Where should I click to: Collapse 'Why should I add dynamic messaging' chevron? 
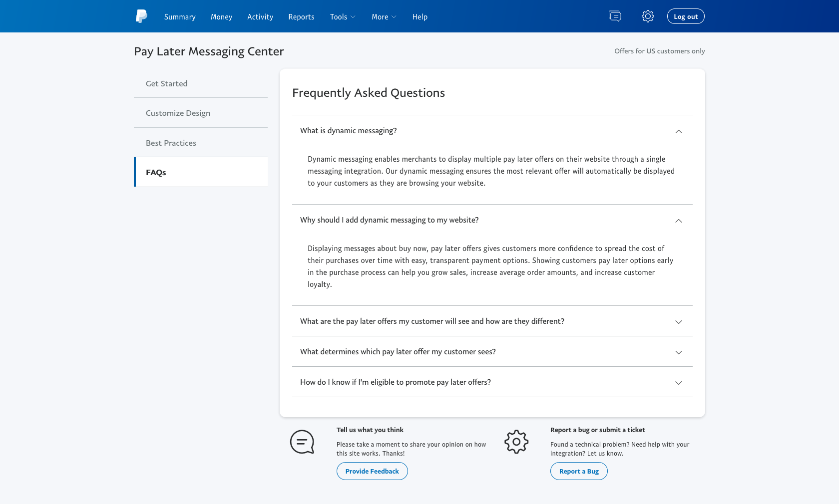[679, 221]
